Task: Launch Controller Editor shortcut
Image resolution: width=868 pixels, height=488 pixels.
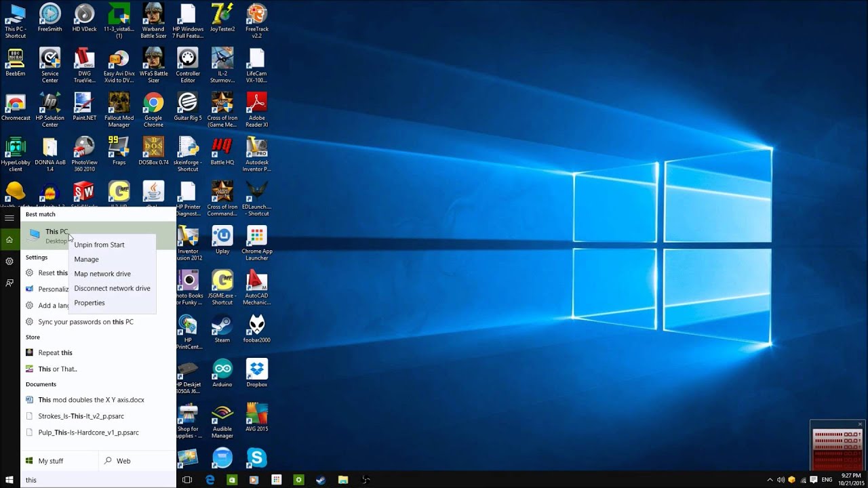Action: pos(188,66)
